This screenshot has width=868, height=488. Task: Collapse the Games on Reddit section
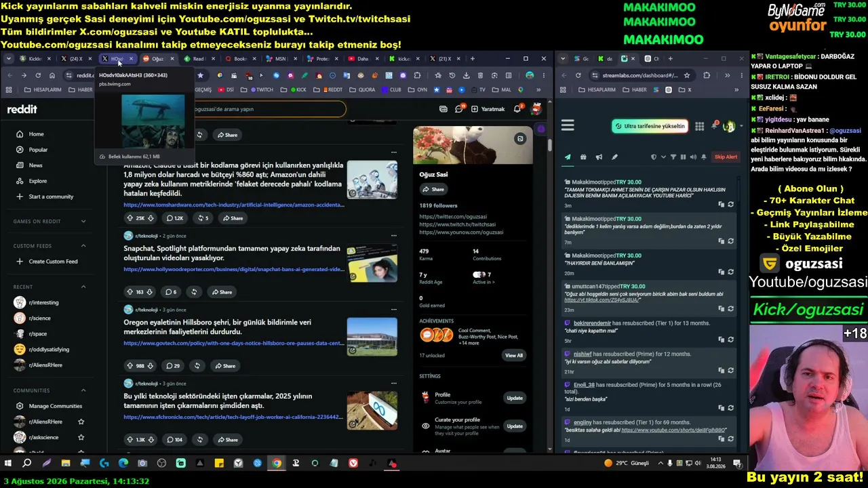(83, 221)
